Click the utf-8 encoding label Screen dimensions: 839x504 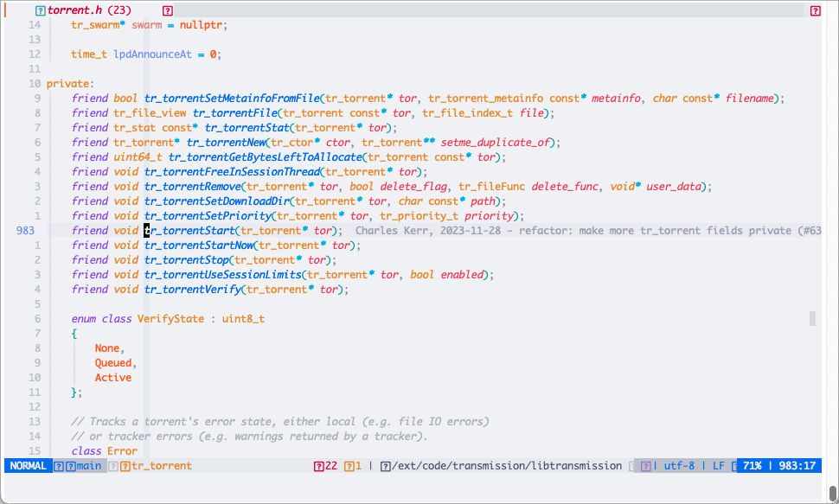679,466
